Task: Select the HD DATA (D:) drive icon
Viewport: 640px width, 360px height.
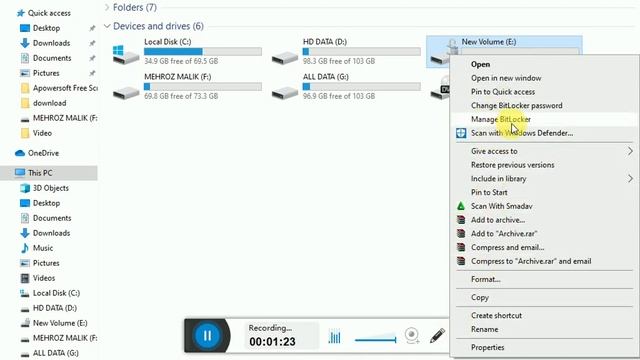Action: tap(284, 58)
